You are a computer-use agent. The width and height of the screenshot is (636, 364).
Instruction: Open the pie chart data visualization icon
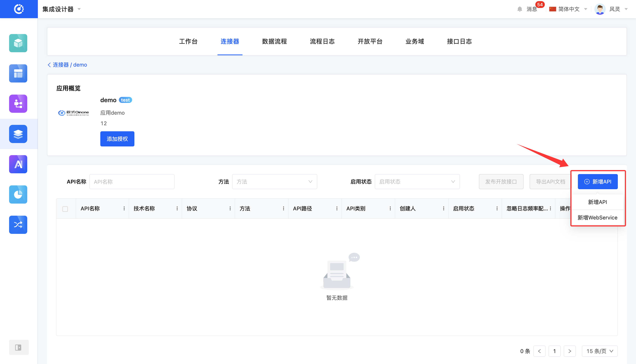[x=18, y=194]
